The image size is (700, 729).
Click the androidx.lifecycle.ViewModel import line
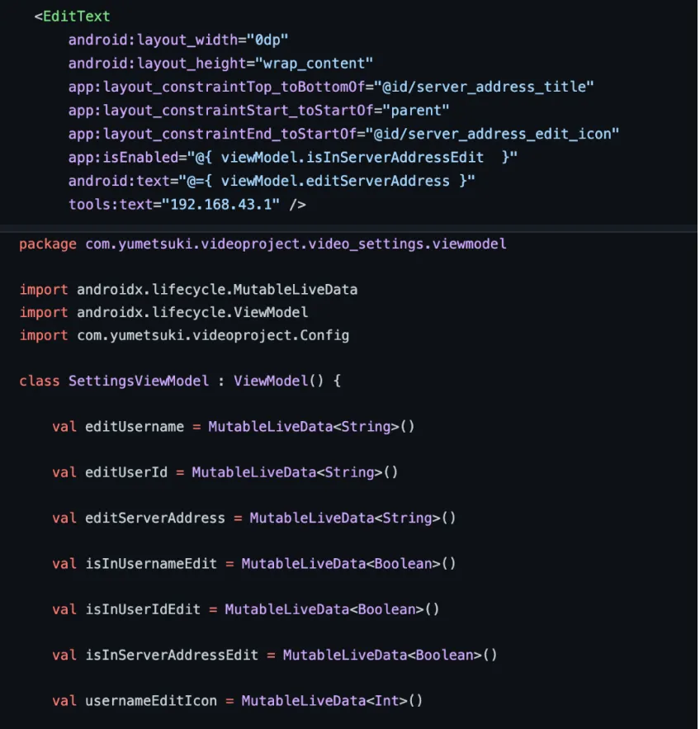(x=192, y=312)
